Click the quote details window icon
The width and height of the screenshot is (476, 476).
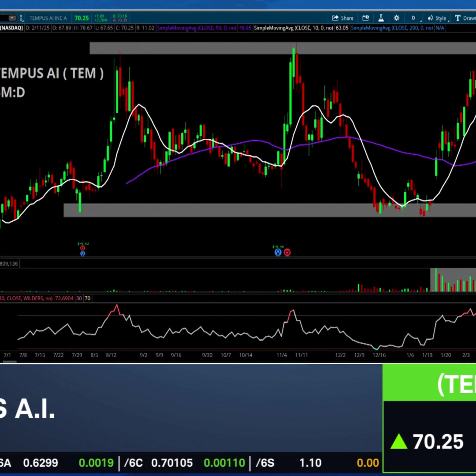pyautogui.click(x=365, y=18)
